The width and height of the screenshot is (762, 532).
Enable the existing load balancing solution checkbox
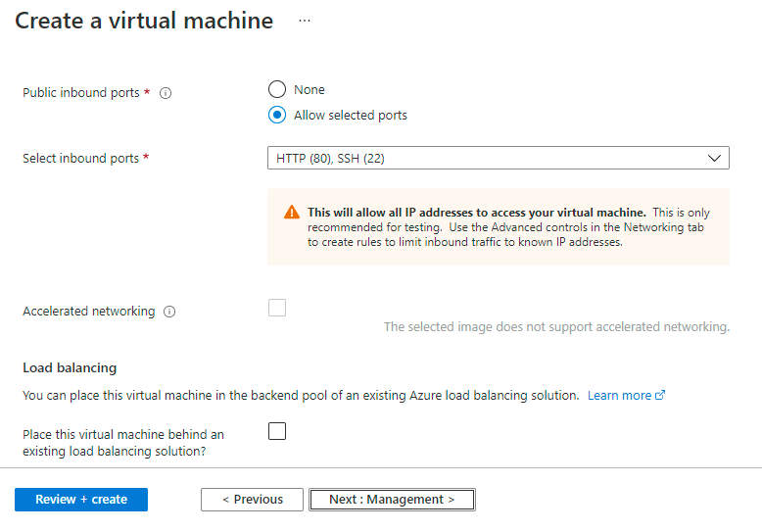(277, 431)
